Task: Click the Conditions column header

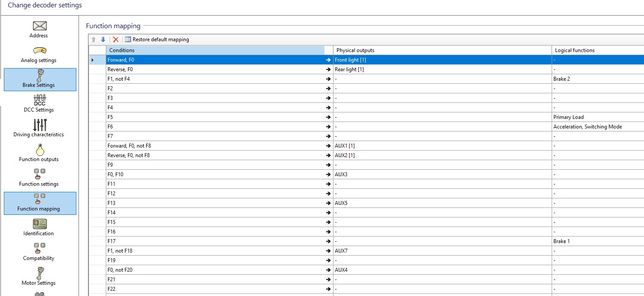Action: (215, 50)
